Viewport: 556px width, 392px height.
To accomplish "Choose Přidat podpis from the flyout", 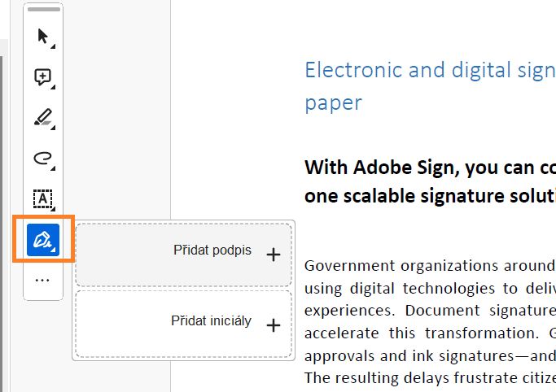I will pyautogui.click(x=212, y=250).
